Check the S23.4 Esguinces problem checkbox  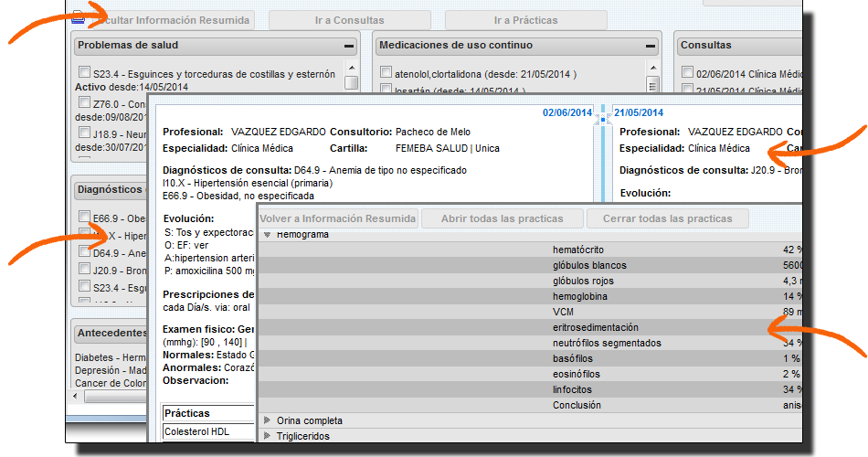[85, 73]
